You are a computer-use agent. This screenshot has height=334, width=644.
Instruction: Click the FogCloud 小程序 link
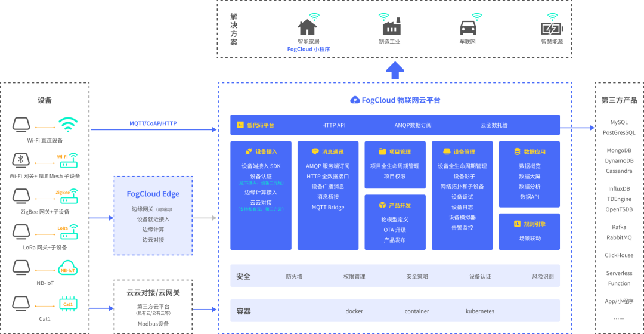(308, 50)
